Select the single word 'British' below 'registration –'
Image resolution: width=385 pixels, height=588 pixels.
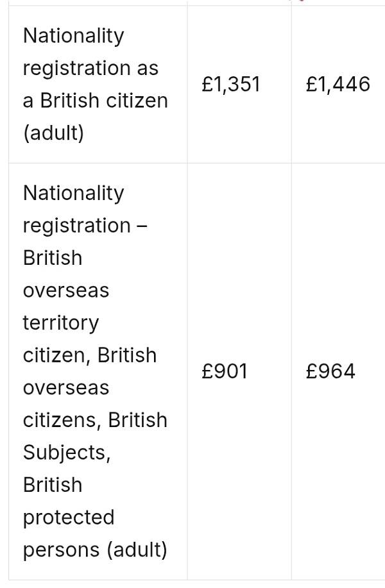[53, 258]
